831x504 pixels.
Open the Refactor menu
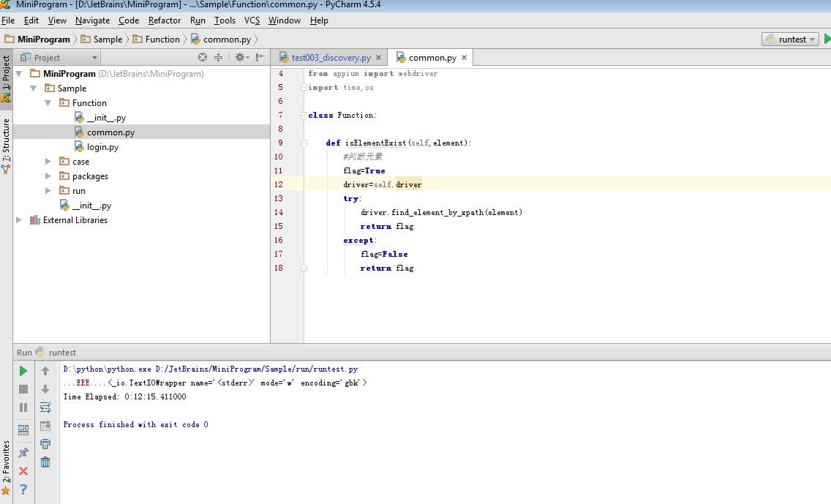click(165, 20)
